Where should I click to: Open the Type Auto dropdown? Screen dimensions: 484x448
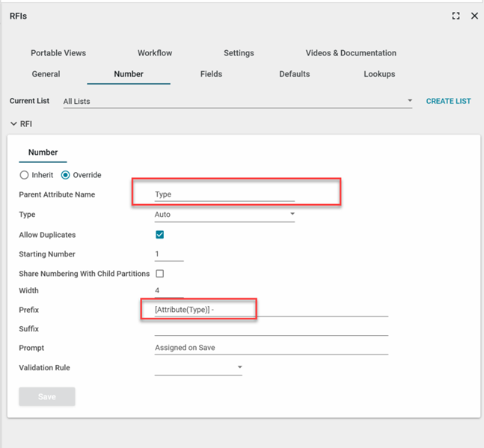coord(292,215)
